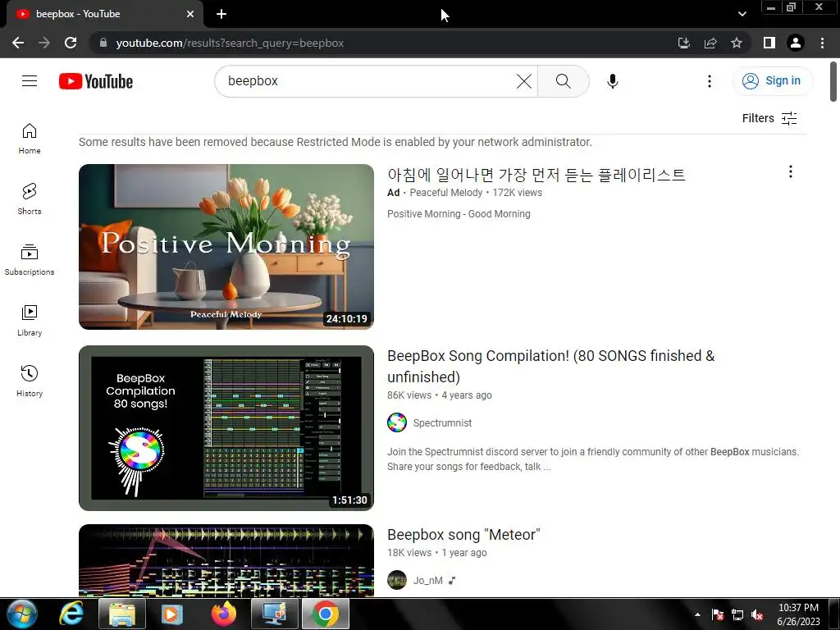Open the Chrome profile icon
This screenshot has height=630, width=840.
tap(796, 43)
